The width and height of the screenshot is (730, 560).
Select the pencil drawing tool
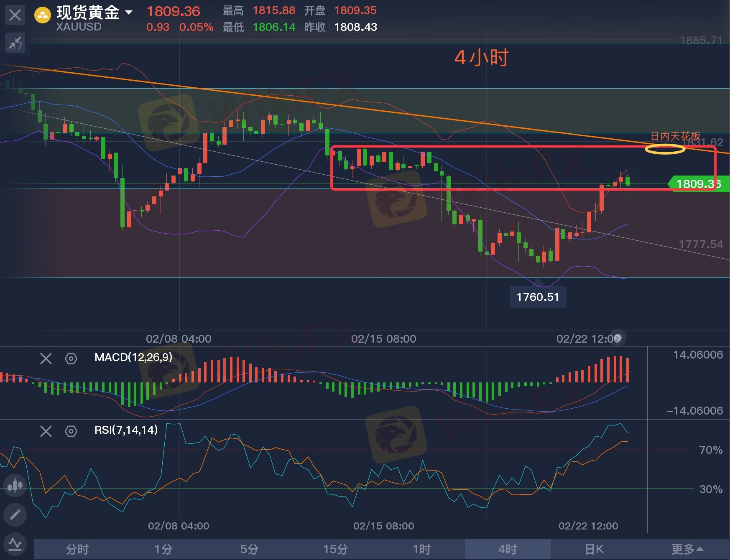(x=15, y=514)
